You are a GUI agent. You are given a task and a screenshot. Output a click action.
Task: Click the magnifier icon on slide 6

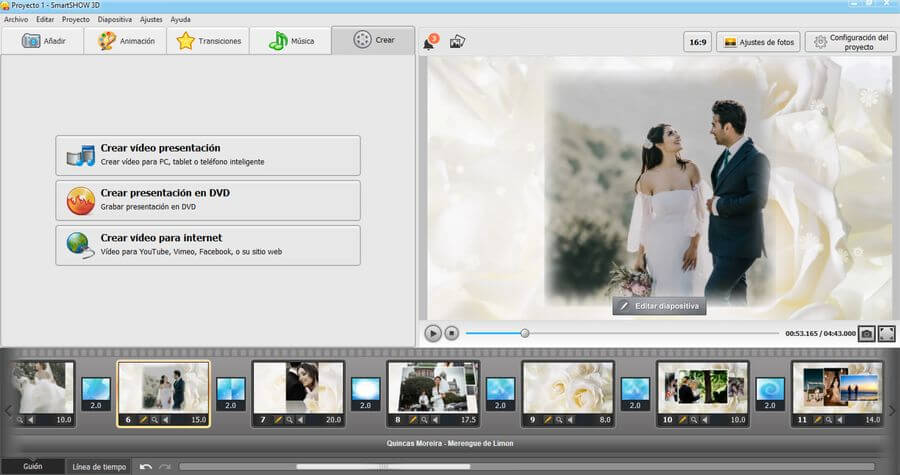(x=154, y=420)
